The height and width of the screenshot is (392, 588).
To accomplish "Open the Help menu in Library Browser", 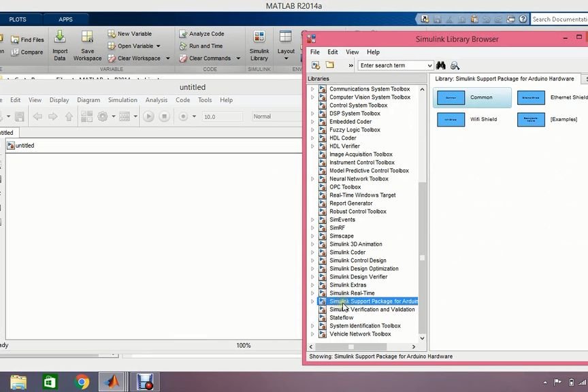I will (x=373, y=52).
